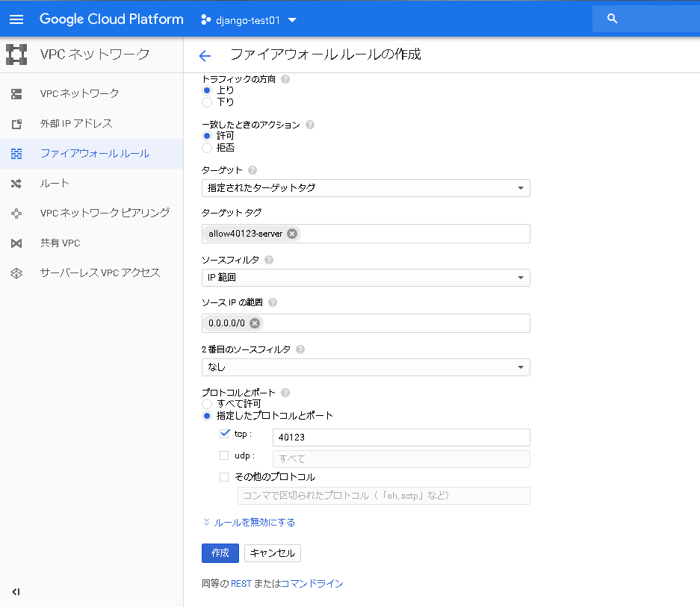The image size is (700, 607).
Task: Remove the 0.0.0.0/0 IP range chip
Action: click(x=255, y=323)
